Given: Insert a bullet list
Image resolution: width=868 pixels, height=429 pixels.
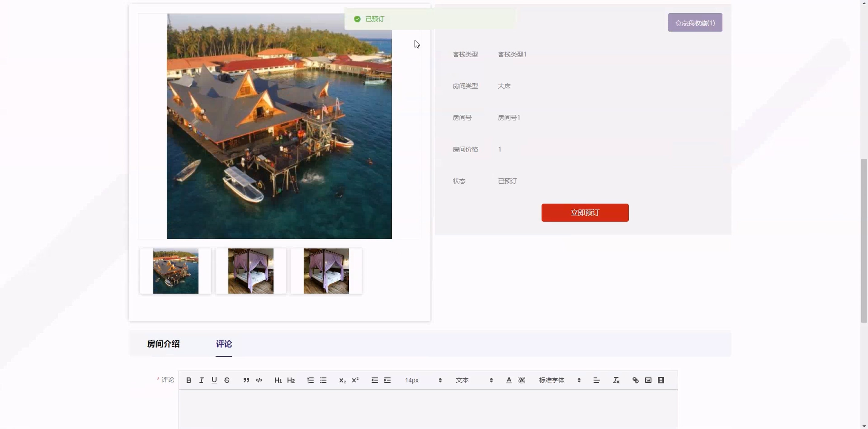Looking at the screenshot, I should 323,380.
